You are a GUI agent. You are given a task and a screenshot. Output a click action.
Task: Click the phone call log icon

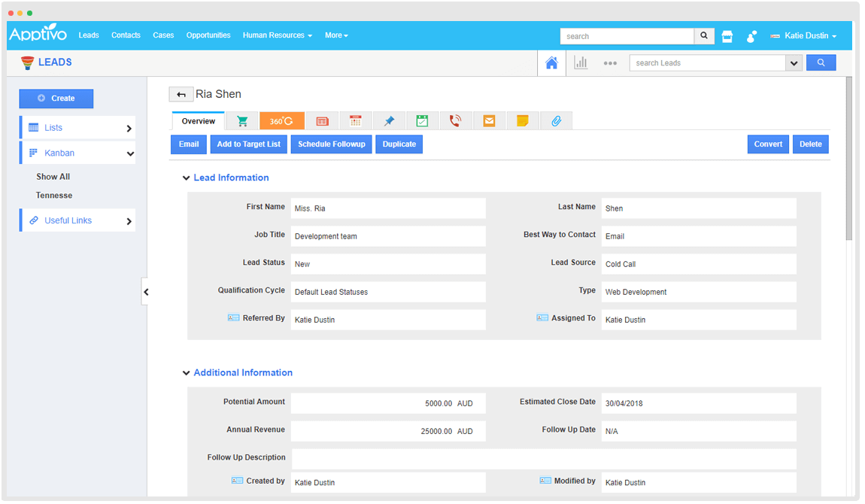tap(455, 121)
